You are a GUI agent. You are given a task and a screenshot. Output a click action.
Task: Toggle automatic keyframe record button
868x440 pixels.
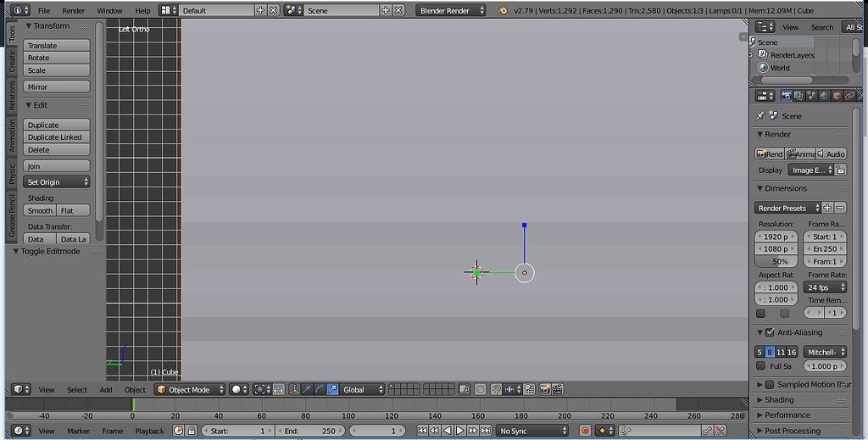pyautogui.click(x=585, y=431)
